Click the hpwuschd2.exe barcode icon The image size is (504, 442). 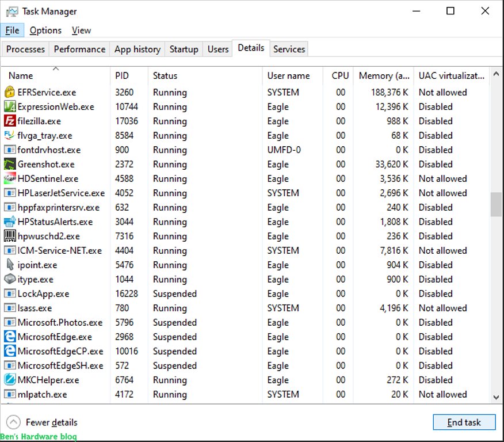[x=10, y=236]
